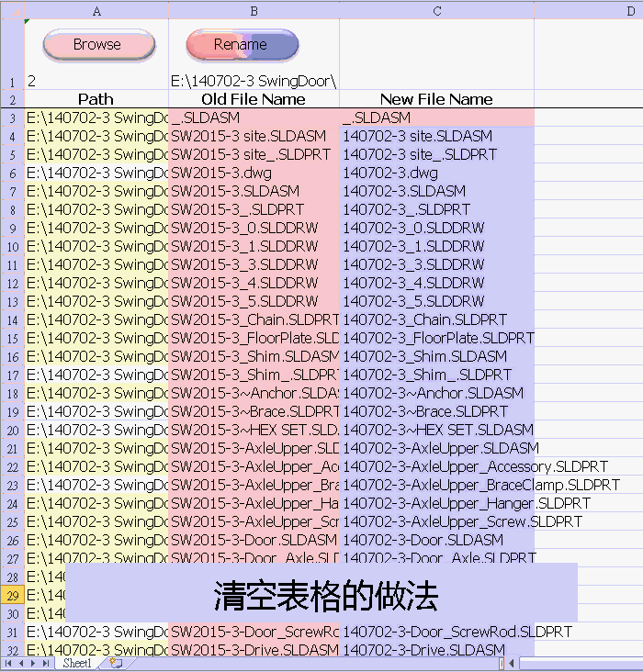Select cell 140702-3_Chain.SLDPRT
This screenshot has height=672, width=643.
[x=436, y=319]
